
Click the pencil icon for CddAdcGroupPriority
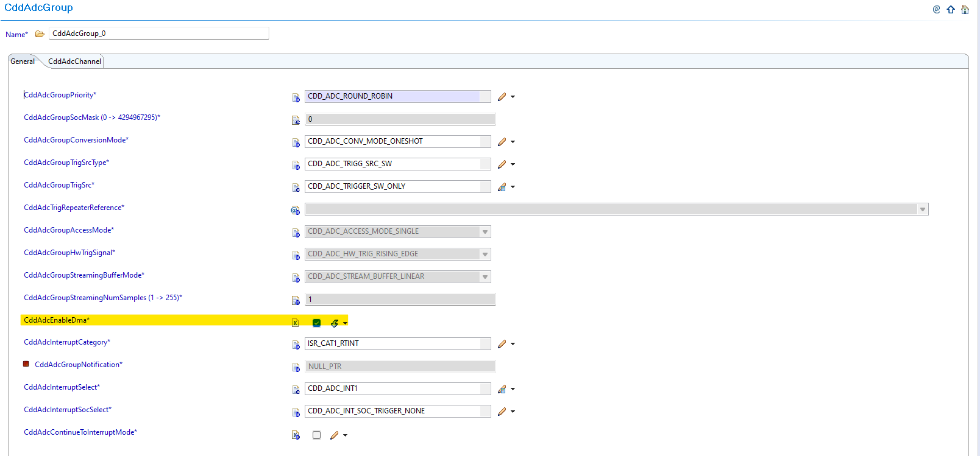(502, 97)
